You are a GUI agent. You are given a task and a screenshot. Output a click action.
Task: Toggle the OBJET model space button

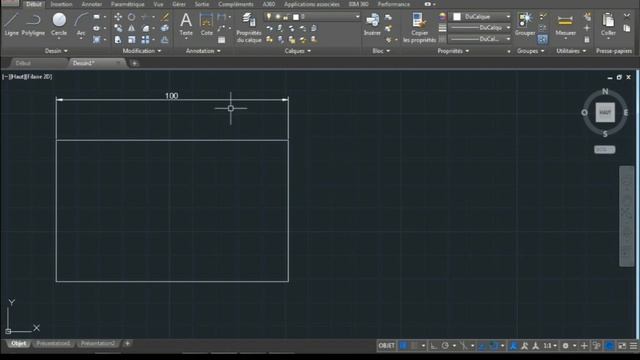pos(386,346)
